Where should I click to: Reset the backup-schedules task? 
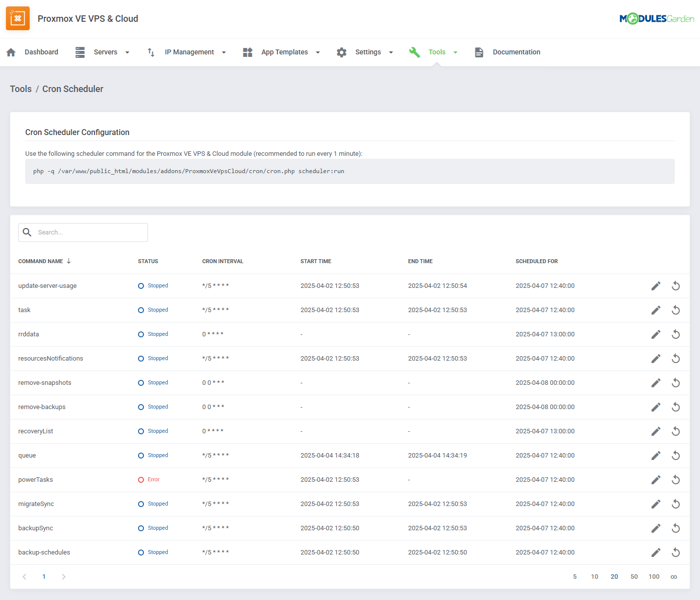click(x=676, y=552)
